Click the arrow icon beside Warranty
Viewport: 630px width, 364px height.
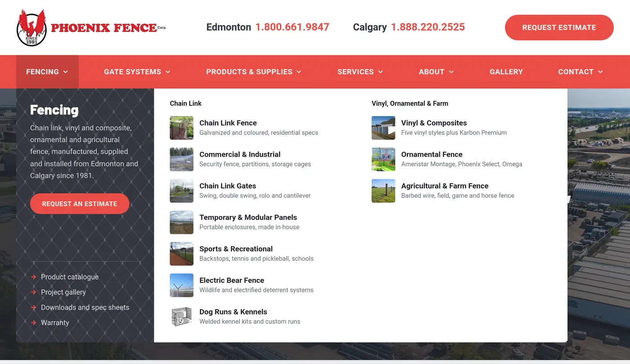33,323
